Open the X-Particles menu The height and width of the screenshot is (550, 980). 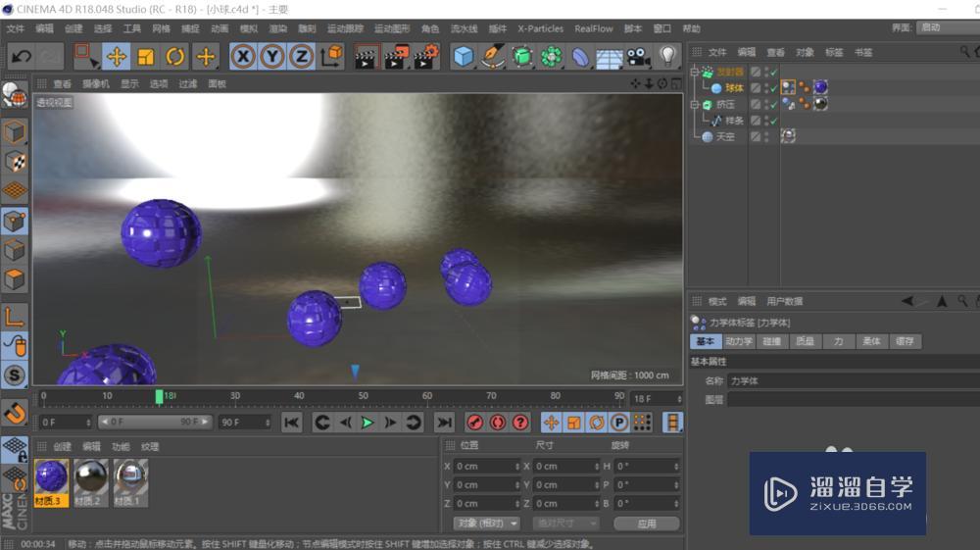[540, 28]
